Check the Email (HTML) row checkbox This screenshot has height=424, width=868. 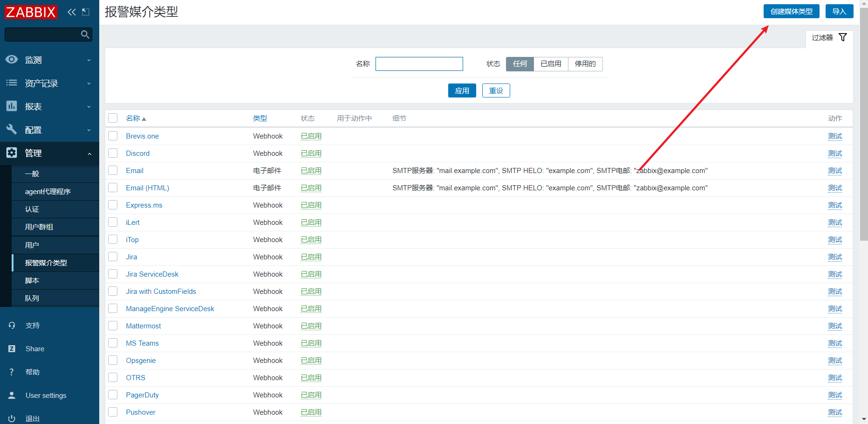(x=113, y=188)
